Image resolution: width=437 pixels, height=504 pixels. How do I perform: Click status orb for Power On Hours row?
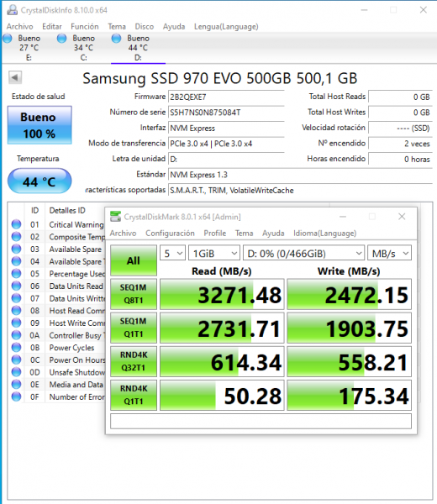pos(17,360)
